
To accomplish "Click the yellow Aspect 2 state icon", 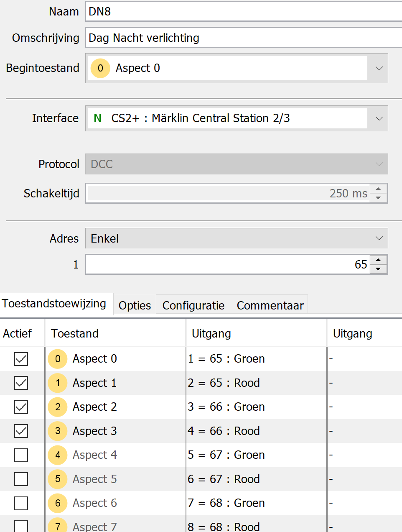I will pos(58,407).
